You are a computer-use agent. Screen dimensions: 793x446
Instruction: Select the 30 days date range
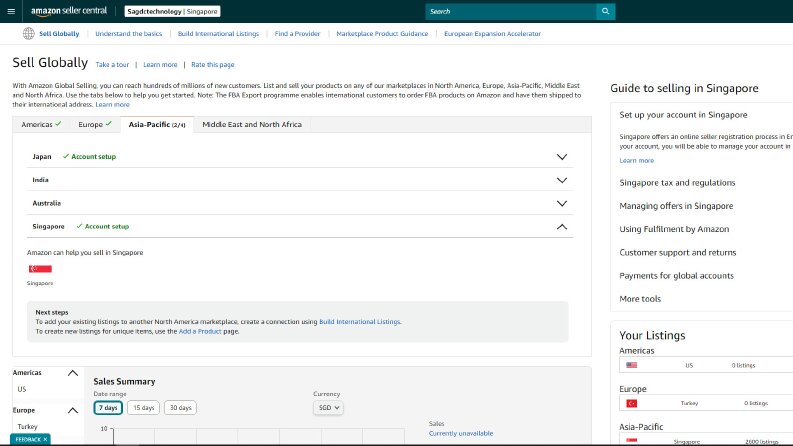pos(181,408)
